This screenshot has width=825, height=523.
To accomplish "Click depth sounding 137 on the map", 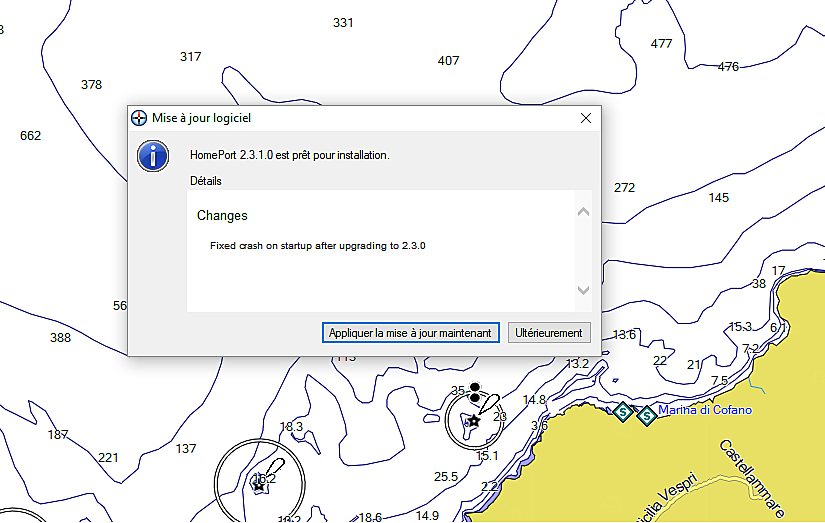I will pos(186,449).
